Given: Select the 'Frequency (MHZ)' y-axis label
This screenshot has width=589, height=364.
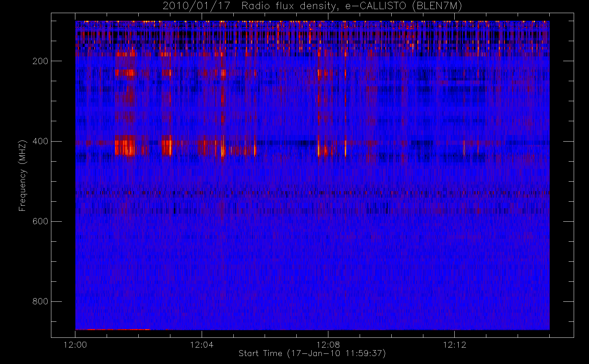Looking at the screenshot, I should click(x=23, y=175).
